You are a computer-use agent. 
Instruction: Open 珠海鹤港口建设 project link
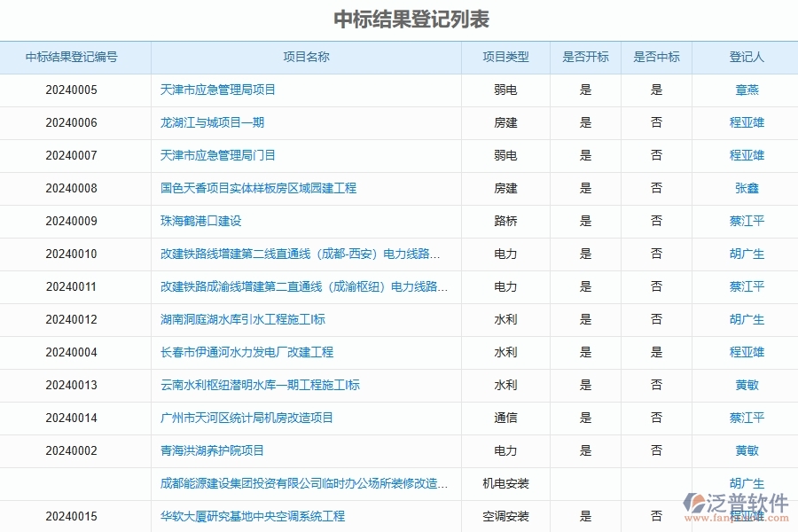coord(199,221)
